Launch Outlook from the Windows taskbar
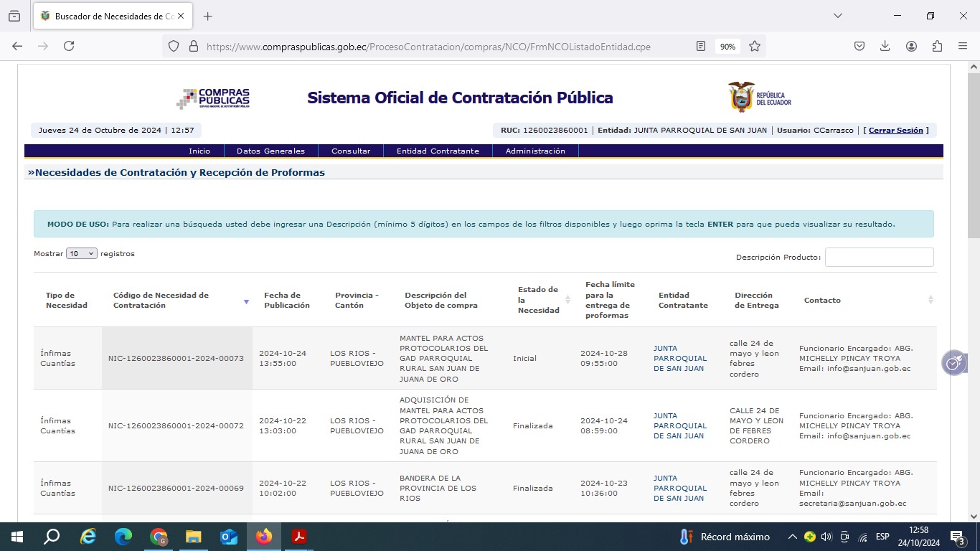The height and width of the screenshot is (551, 980). (229, 537)
